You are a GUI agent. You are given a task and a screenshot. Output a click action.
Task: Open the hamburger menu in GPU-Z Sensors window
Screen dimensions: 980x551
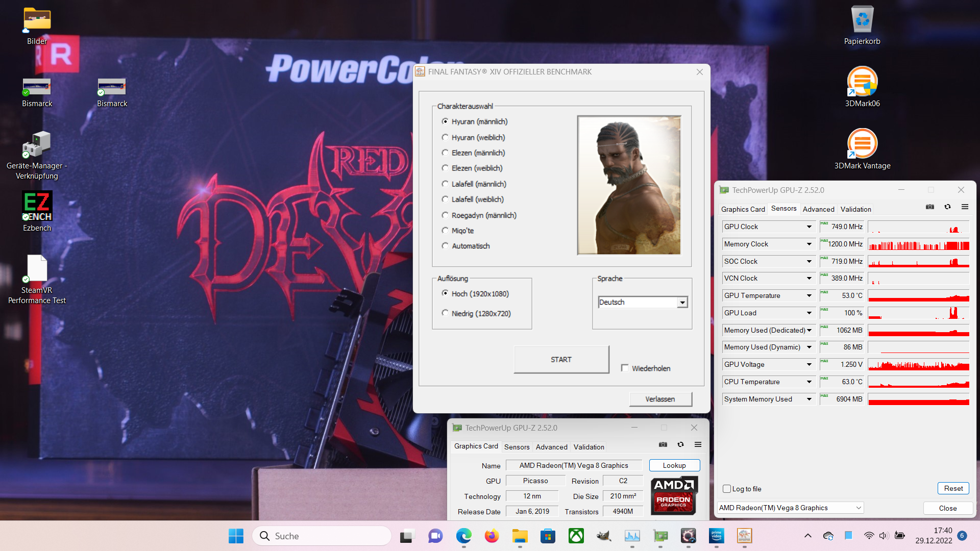(965, 207)
